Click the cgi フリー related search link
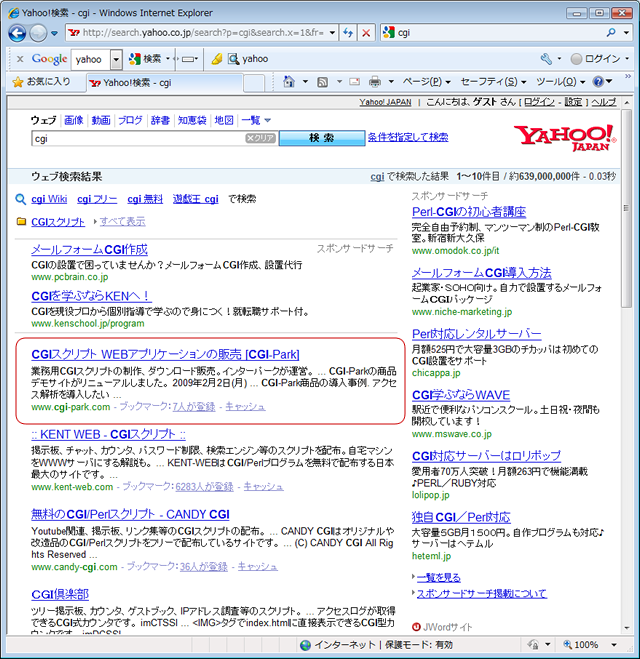Image resolution: width=640 pixels, height=659 pixels. point(97,199)
